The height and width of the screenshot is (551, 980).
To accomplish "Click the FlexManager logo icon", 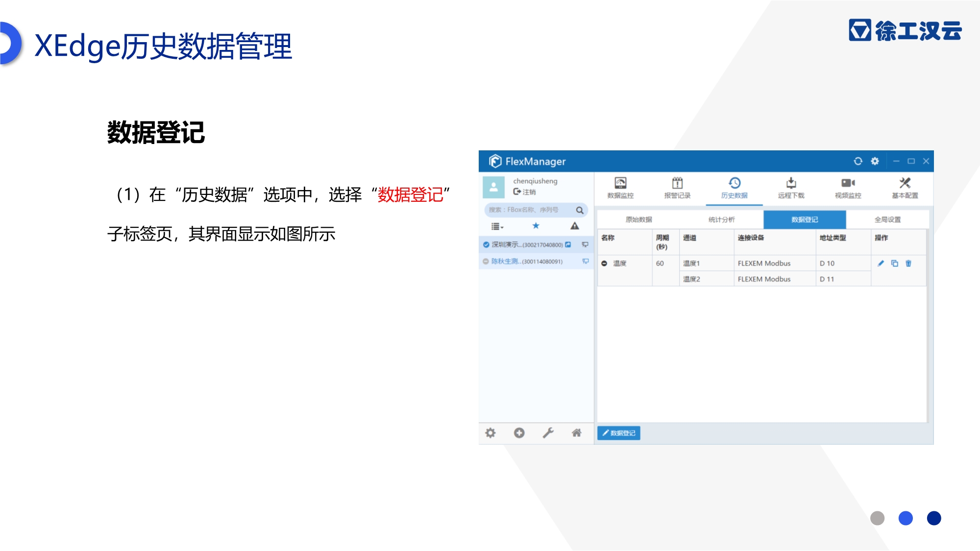I will [x=495, y=161].
